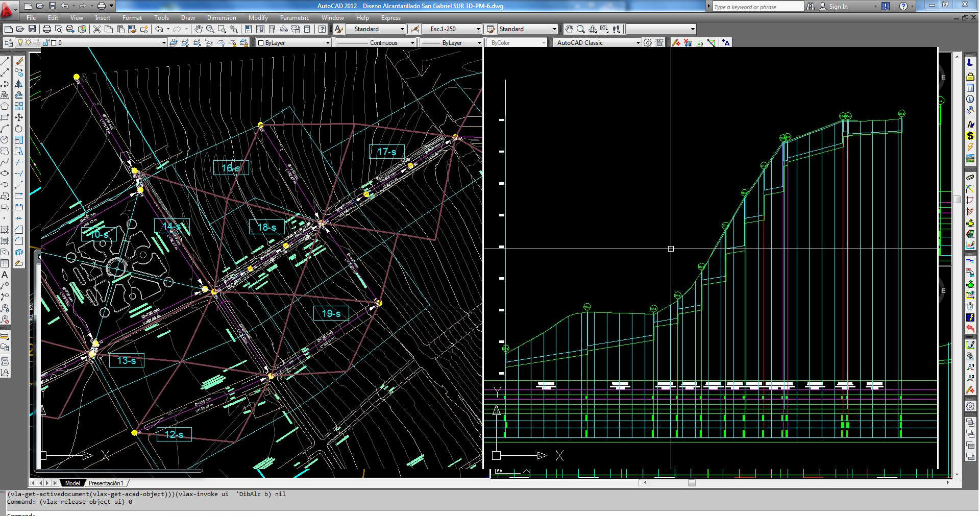Screen dimensions: 980x516
Task: Select the Multiline Text tool
Action: point(5,275)
